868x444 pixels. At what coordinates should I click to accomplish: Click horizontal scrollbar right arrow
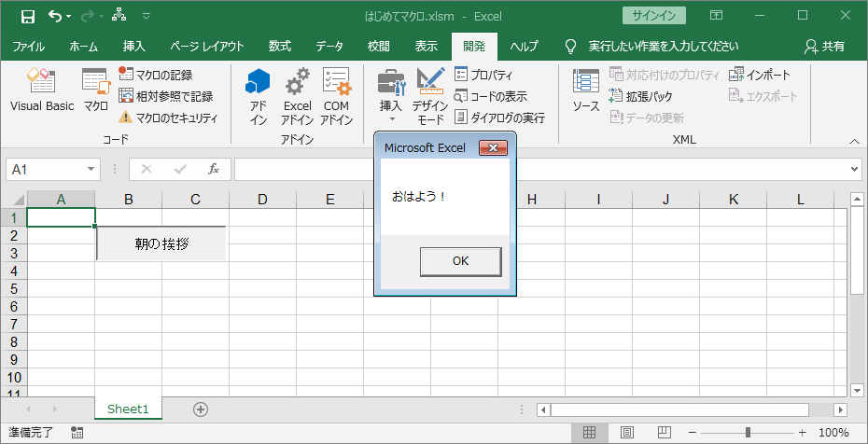click(840, 409)
